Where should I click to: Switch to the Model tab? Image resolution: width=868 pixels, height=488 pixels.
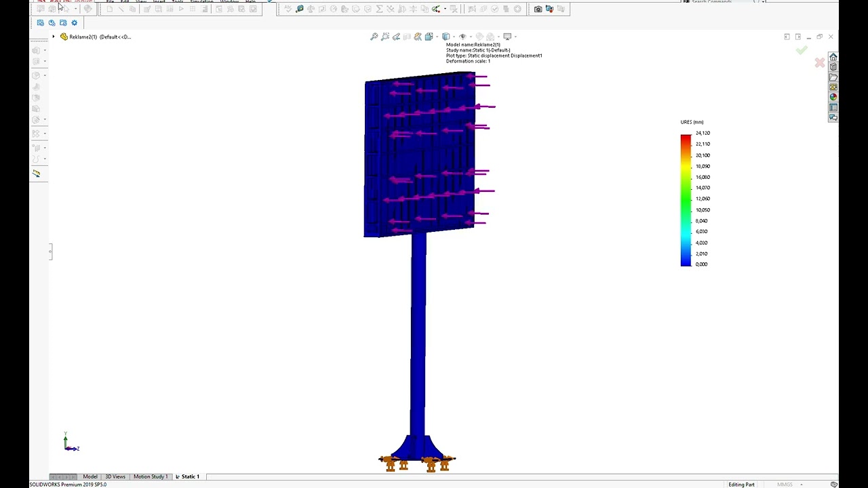click(x=90, y=476)
